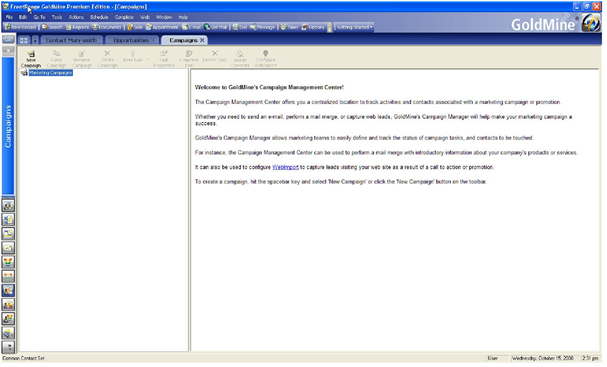Click the New Record toolbar button
The image size is (607, 367).
click(21, 27)
